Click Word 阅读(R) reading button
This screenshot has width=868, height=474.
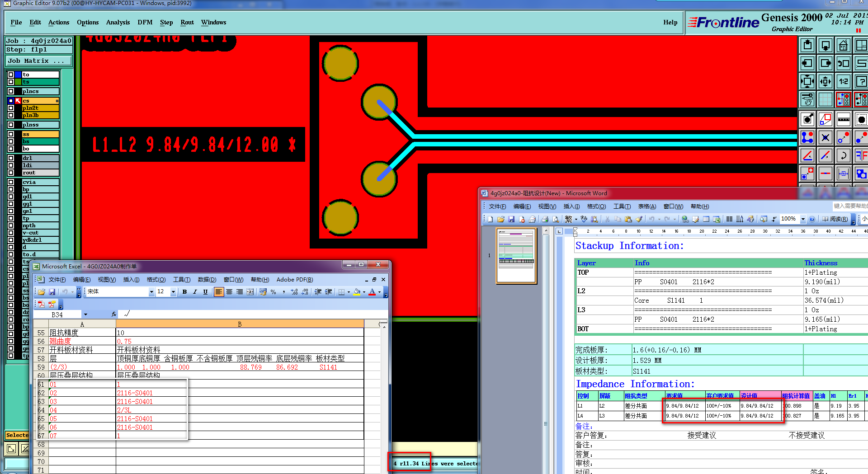835,219
